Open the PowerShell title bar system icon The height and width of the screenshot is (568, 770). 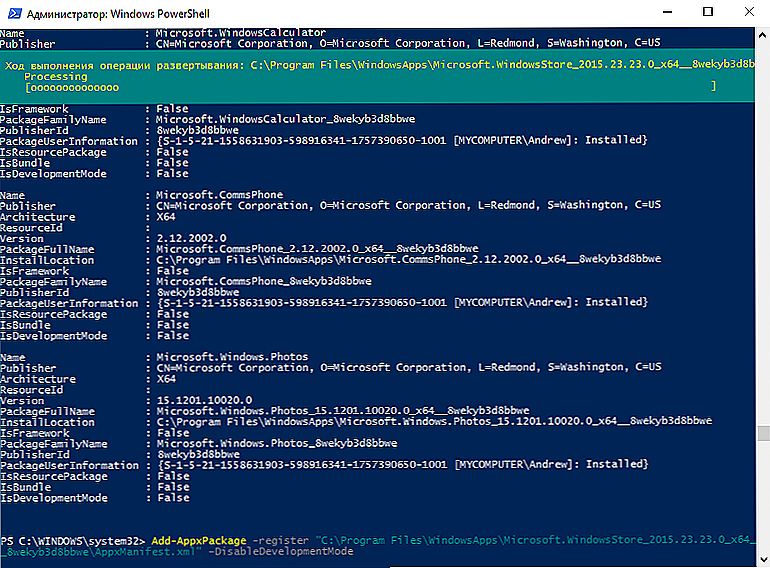pos(15,13)
